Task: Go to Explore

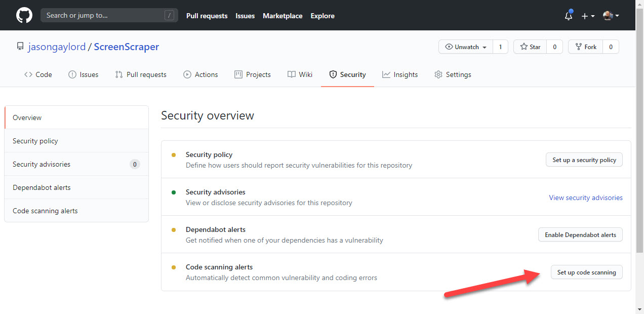Action: (323, 16)
